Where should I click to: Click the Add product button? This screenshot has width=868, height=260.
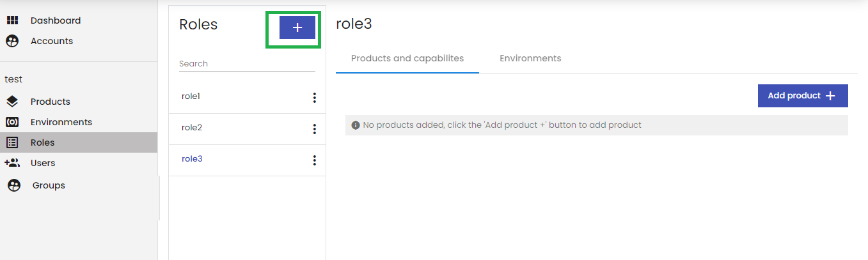803,96
